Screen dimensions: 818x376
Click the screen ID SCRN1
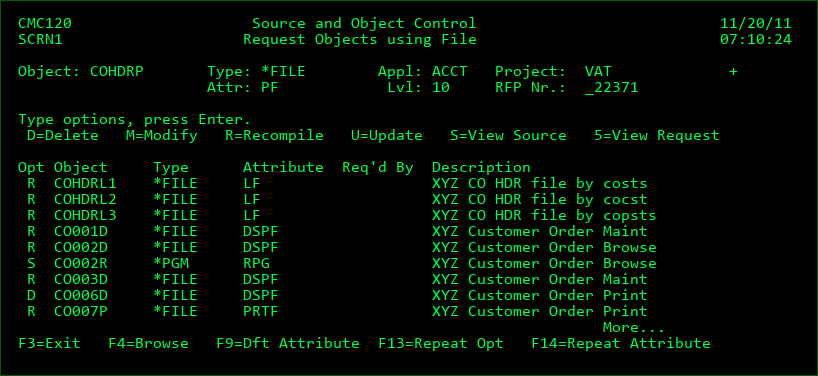tap(41, 40)
